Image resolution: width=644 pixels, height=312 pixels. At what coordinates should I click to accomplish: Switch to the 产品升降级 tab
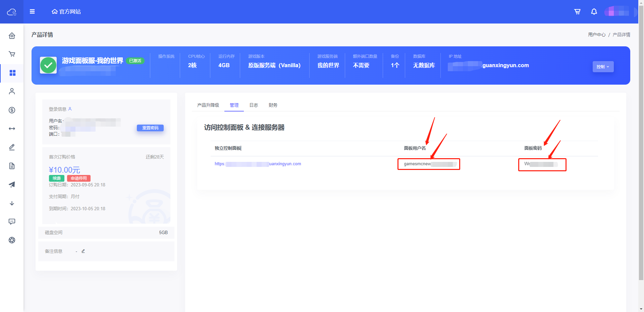pyautogui.click(x=208, y=105)
